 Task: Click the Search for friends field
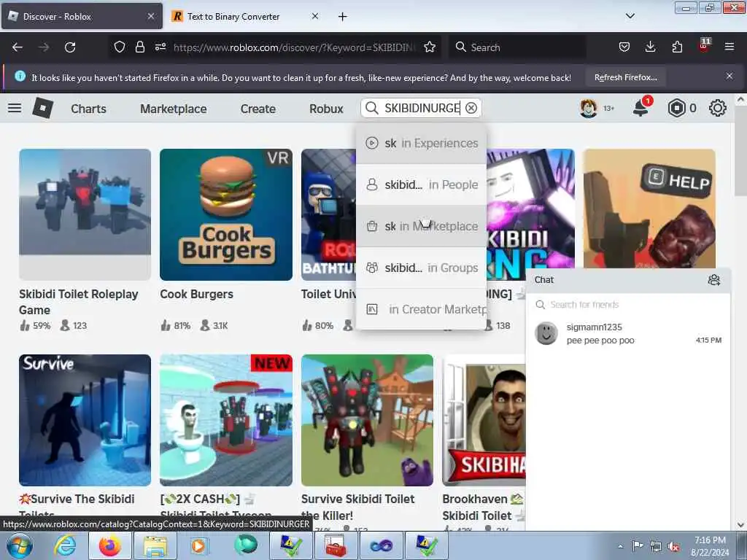(x=628, y=305)
